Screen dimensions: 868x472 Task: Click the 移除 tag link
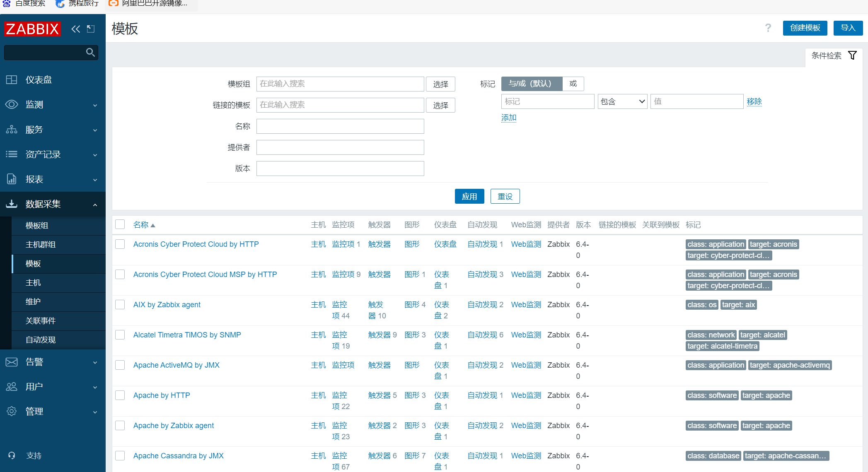coord(754,101)
